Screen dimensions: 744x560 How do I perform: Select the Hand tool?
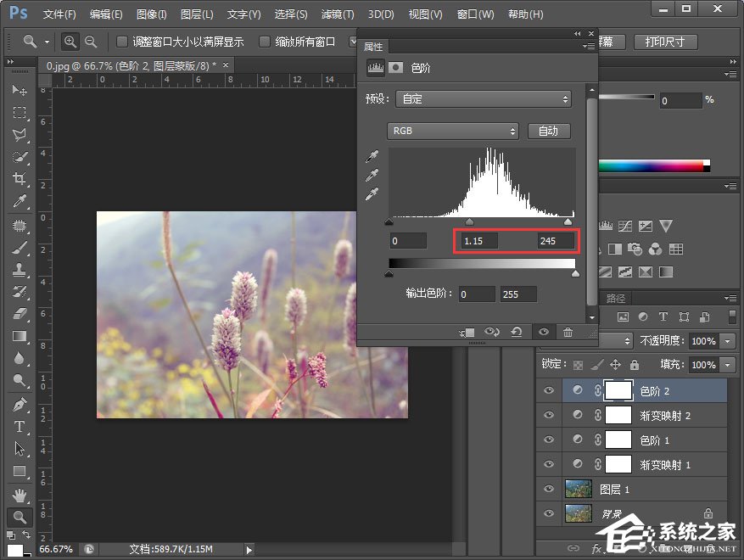20,494
